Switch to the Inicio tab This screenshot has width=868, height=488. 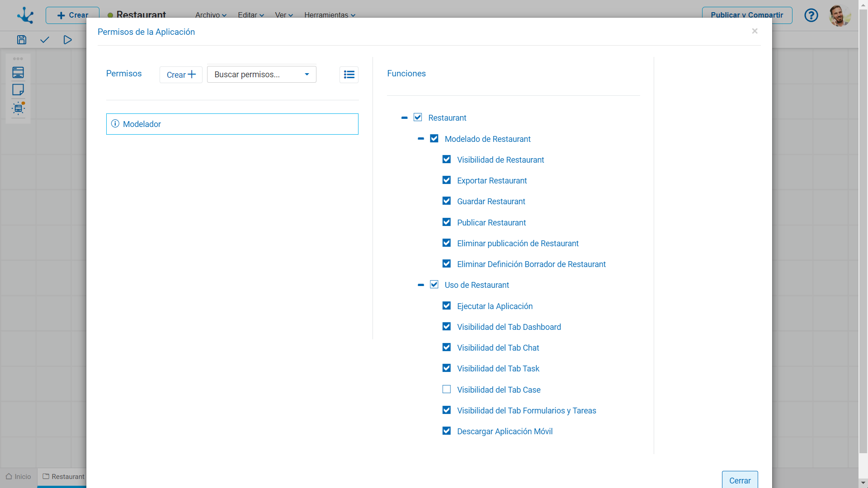pyautogui.click(x=19, y=477)
